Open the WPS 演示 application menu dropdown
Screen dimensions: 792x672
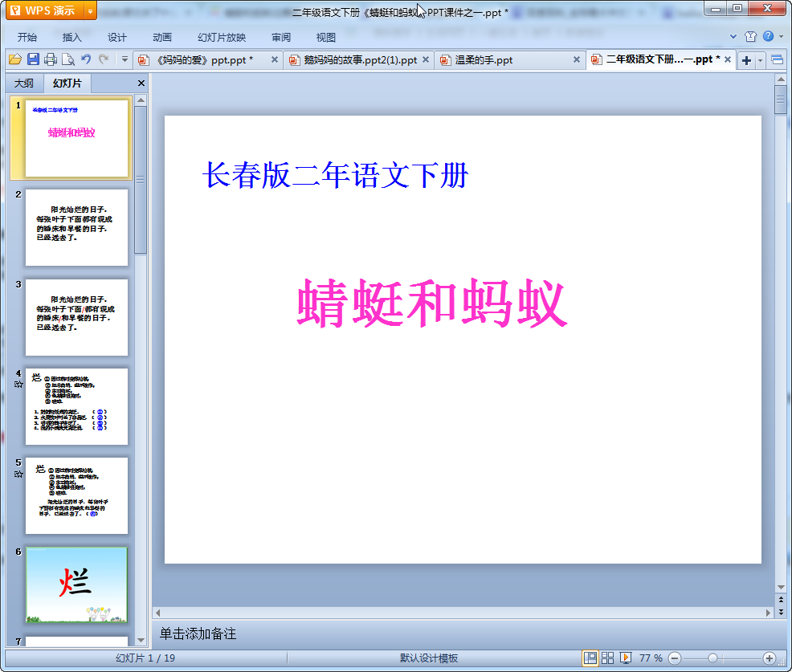tap(90, 10)
